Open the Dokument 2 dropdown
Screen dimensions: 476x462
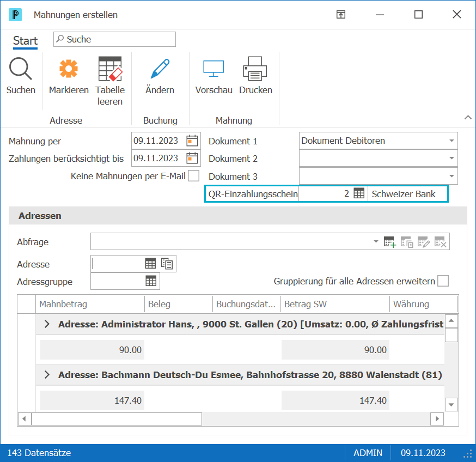(x=451, y=158)
